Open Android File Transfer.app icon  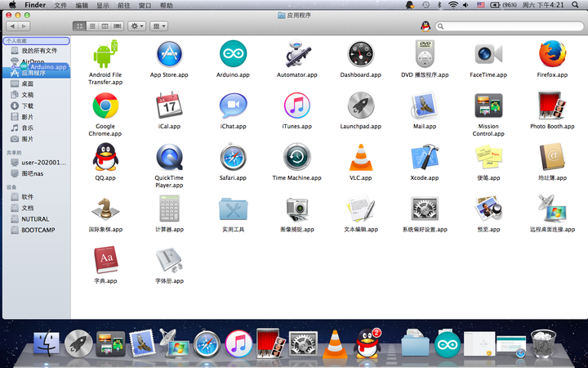click(105, 55)
